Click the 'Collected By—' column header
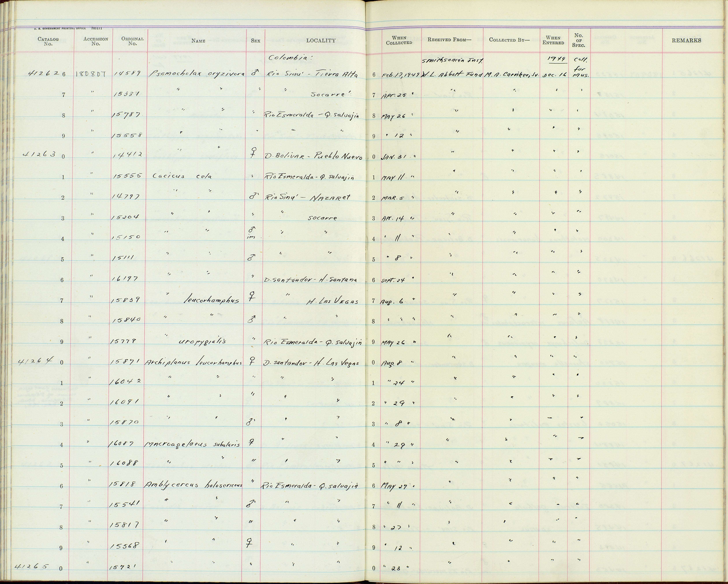This screenshot has height=584, width=728. (509, 40)
